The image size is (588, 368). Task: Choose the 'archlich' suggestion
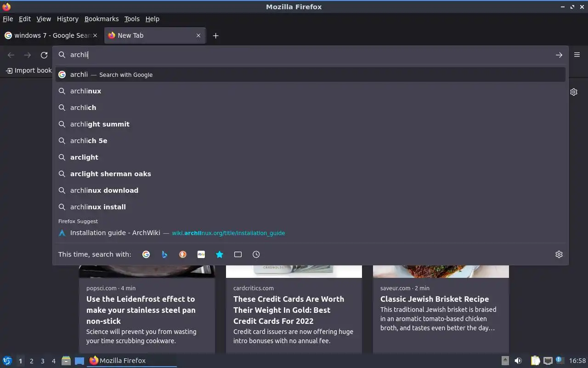tap(311, 108)
